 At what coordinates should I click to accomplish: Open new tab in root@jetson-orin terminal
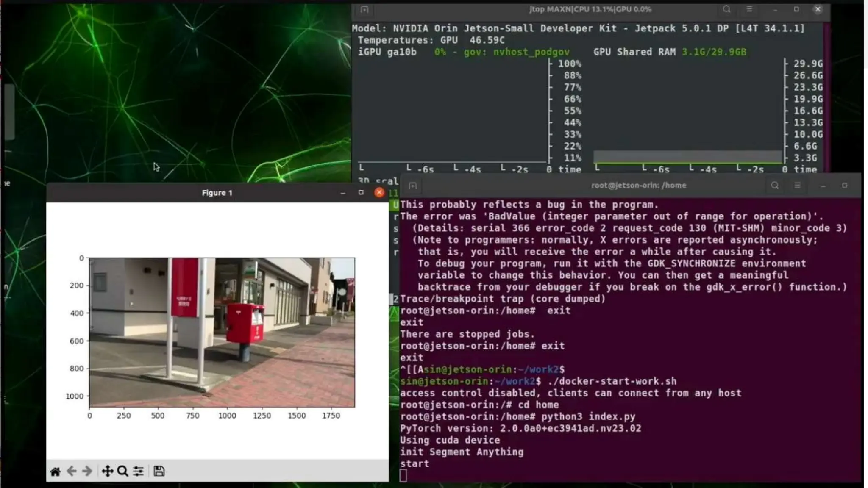413,186
